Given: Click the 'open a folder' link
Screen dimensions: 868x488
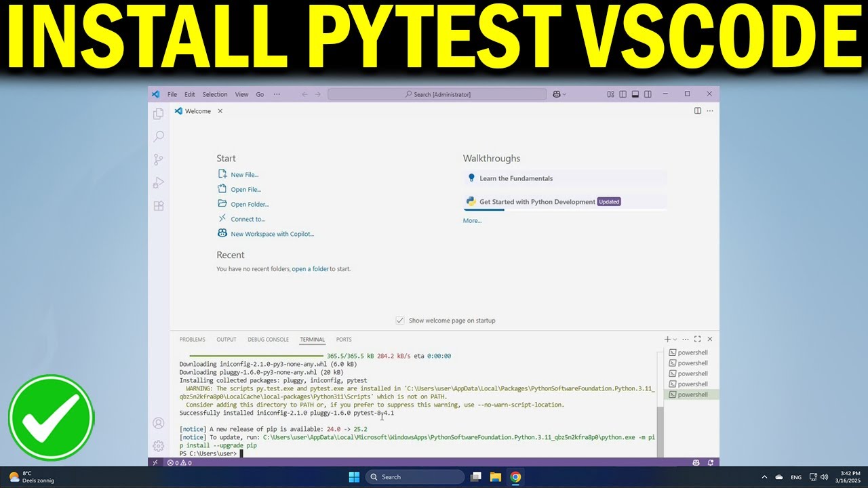Looking at the screenshot, I should (x=311, y=269).
